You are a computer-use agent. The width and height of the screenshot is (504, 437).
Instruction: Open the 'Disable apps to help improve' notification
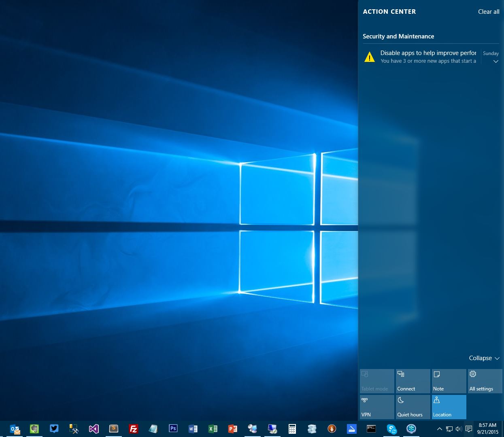pos(428,57)
